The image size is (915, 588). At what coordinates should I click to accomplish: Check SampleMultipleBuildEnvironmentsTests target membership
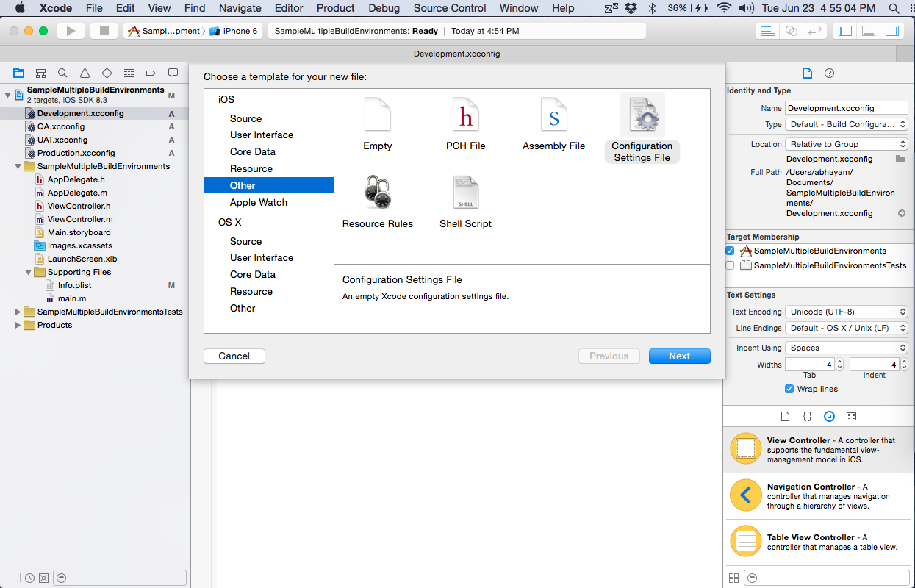(730, 265)
